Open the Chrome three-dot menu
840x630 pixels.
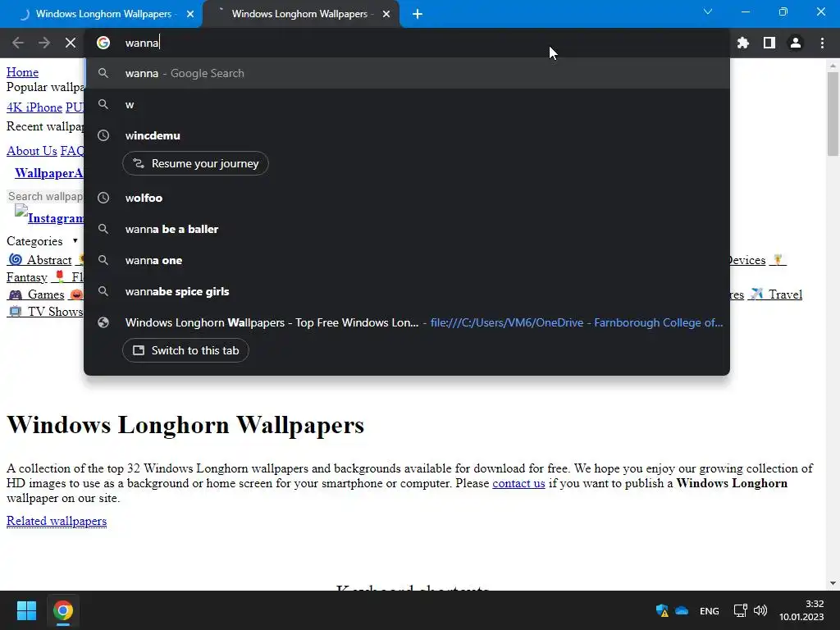[822, 43]
